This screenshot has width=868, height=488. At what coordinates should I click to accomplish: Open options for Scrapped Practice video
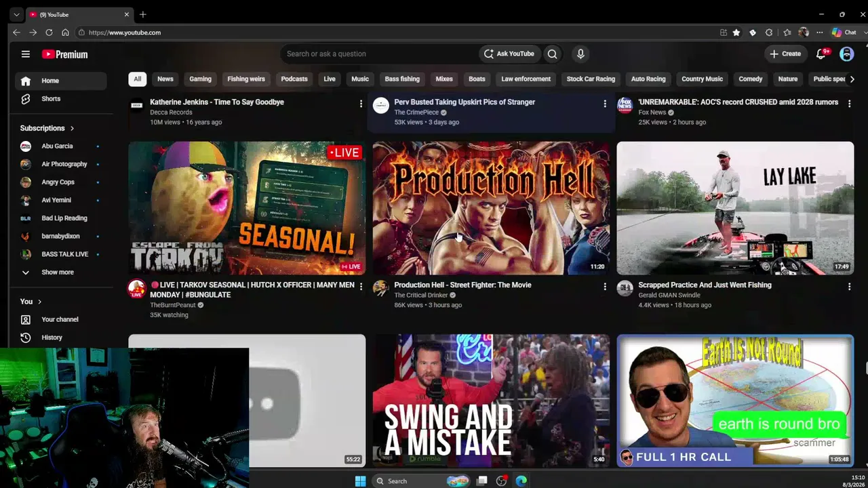tap(849, 287)
